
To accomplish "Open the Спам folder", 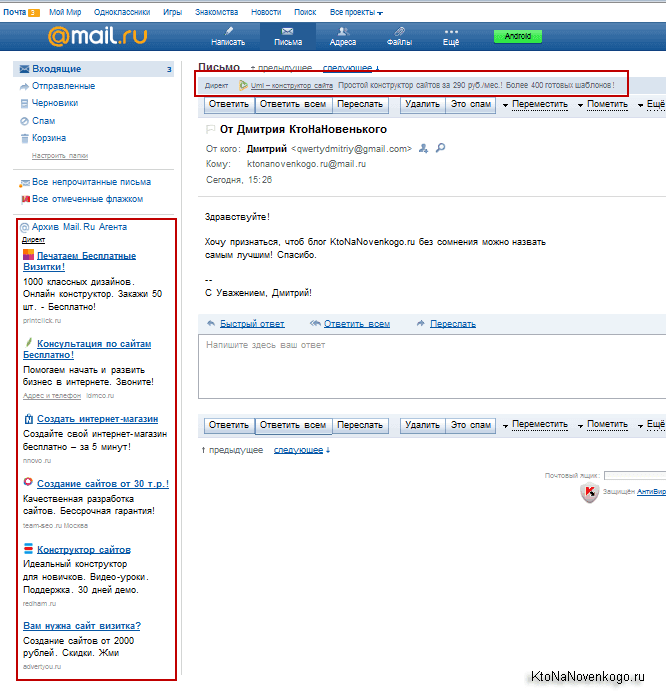I will [43, 121].
